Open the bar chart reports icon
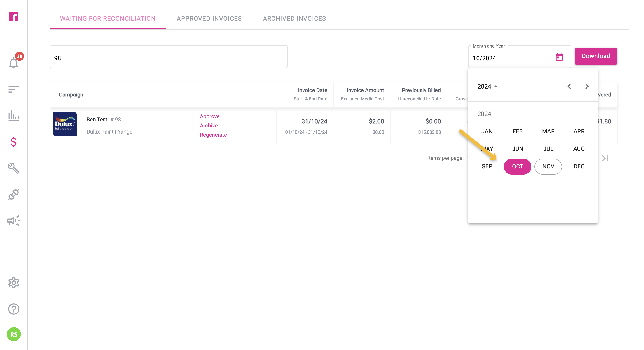Image resolution: width=644 pixels, height=350 pixels. [14, 115]
